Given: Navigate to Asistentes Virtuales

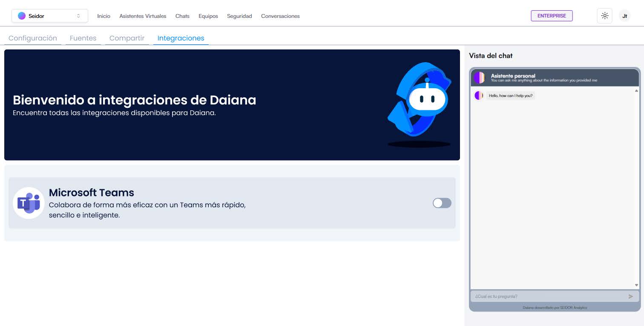Looking at the screenshot, I should pyautogui.click(x=143, y=16).
